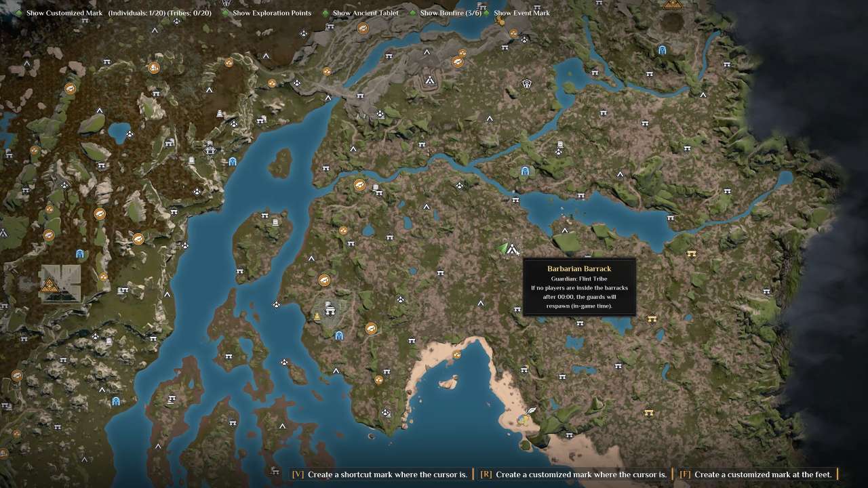
Task: Toggle Show Customized Mark filter
Action: coord(59,13)
